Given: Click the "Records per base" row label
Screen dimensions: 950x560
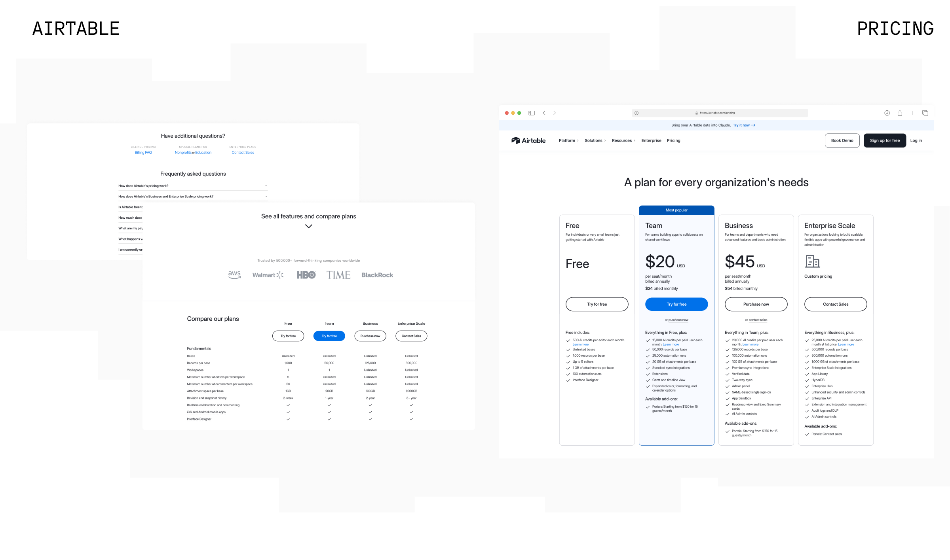Looking at the screenshot, I should (199, 363).
